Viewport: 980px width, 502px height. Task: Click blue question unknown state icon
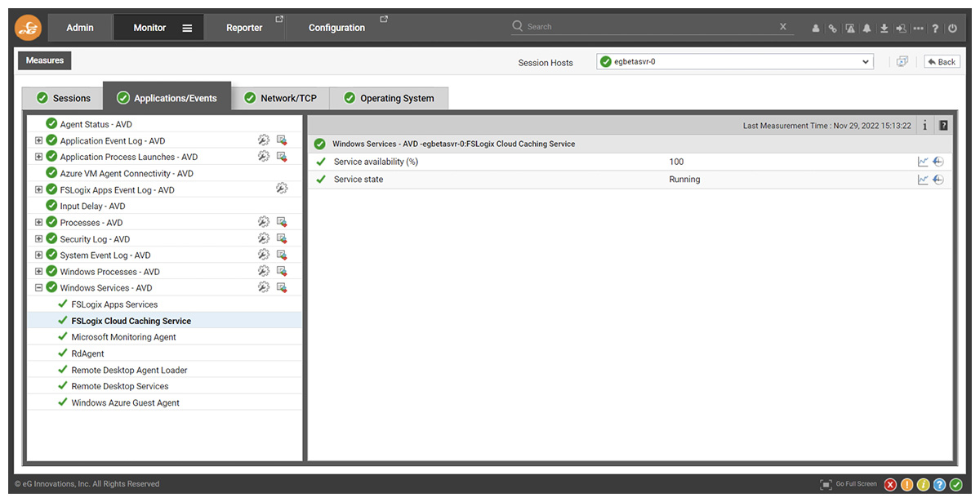coord(939,485)
